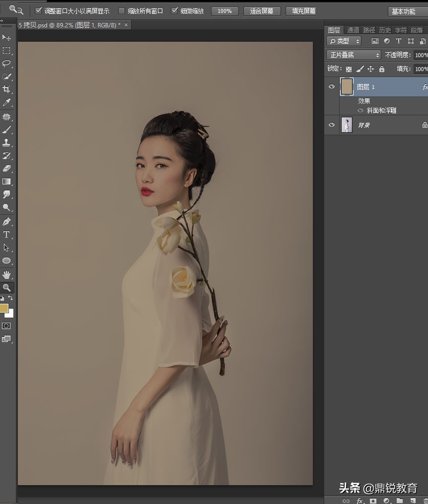Select the Horizontal Type tool
The height and width of the screenshot is (504, 428).
(x=7, y=234)
